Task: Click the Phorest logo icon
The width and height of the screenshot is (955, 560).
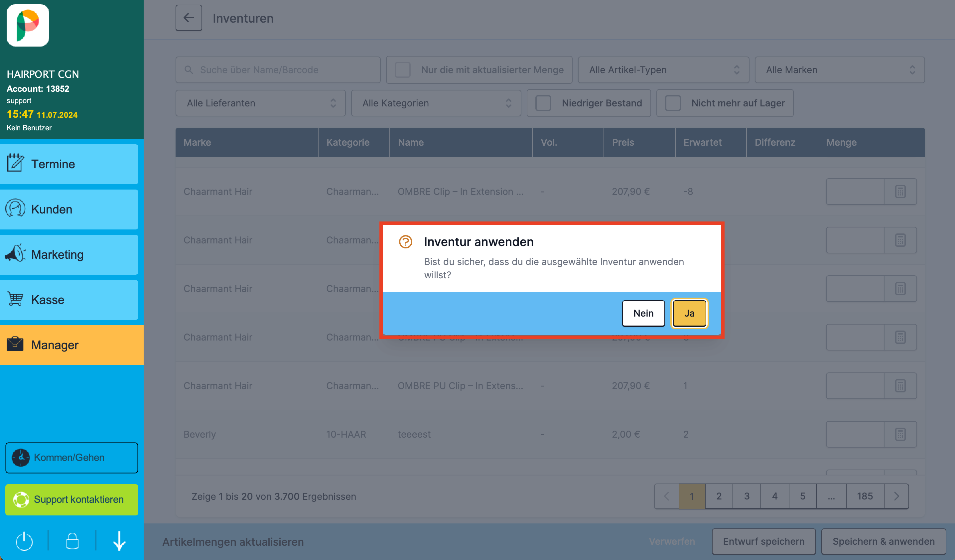Action: (28, 25)
